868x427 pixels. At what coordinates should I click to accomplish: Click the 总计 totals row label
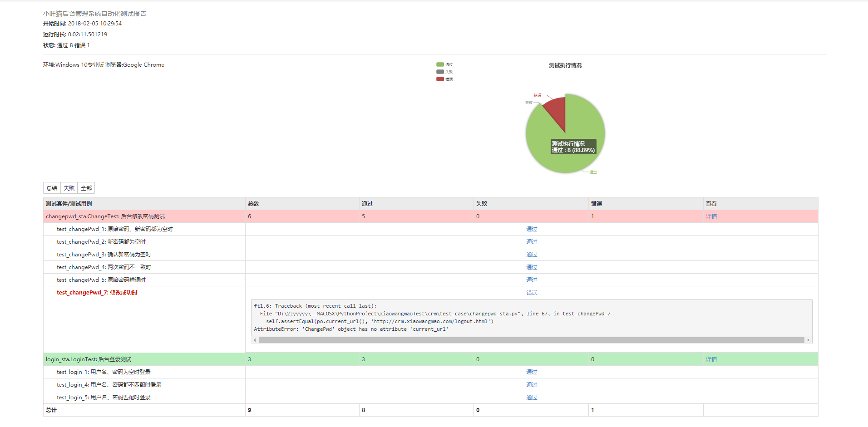(x=51, y=410)
